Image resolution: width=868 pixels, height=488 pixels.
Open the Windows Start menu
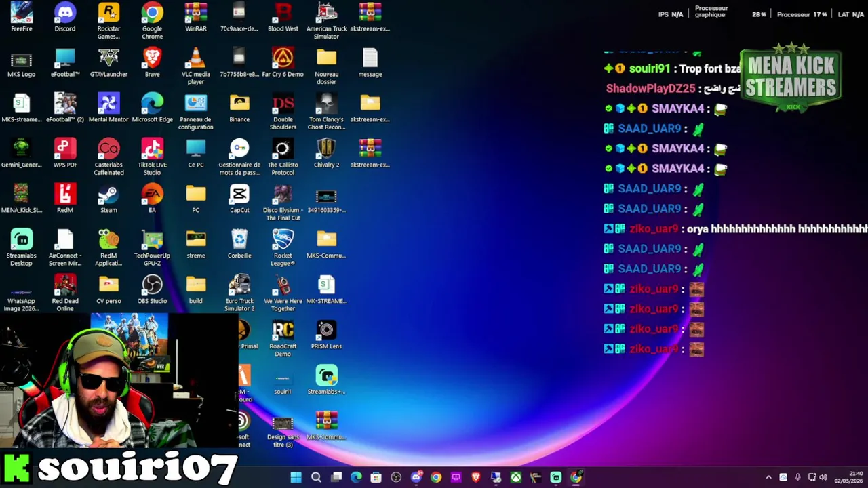click(296, 477)
